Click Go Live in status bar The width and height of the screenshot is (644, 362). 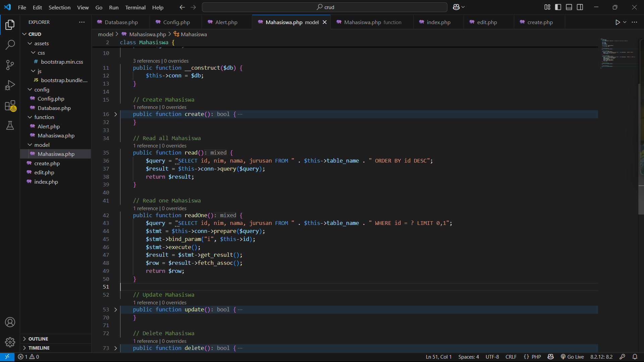572,357
